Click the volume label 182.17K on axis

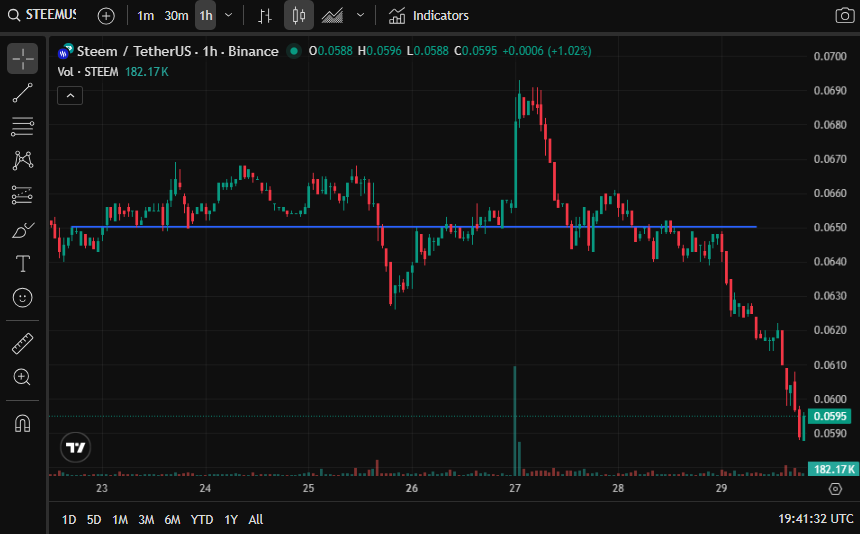click(833, 469)
